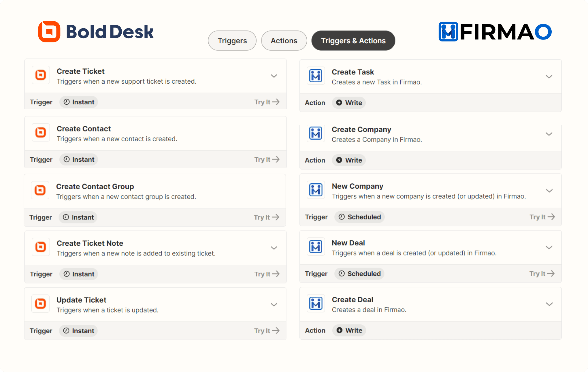This screenshot has width=588, height=372.
Task: Click 'Creates a Company in Firmao.' description
Action: [x=377, y=140]
